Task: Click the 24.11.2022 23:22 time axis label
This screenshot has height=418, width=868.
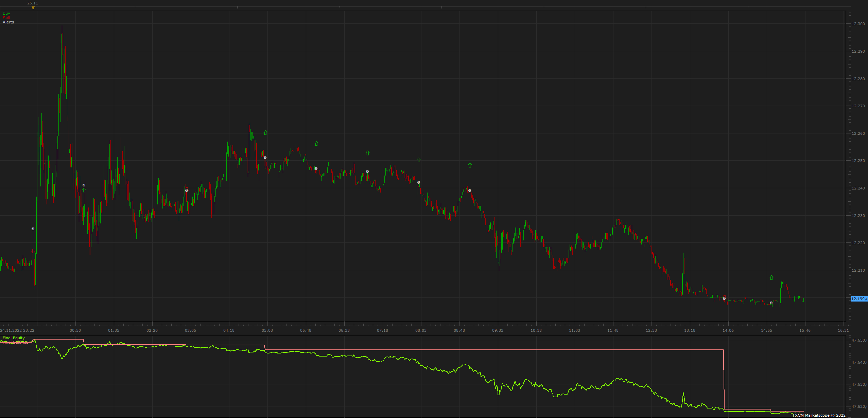Action: click(17, 330)
